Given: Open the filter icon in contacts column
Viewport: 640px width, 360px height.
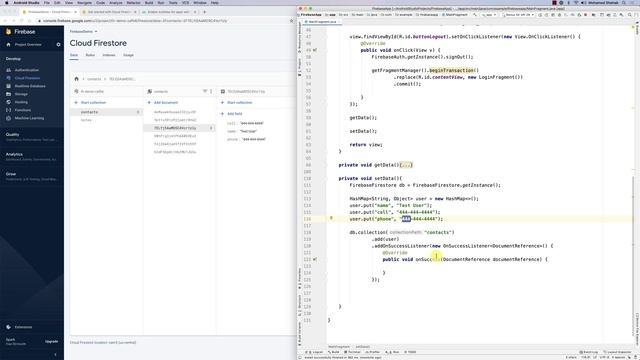Looking at the screenshot, I should coord(205,91).
